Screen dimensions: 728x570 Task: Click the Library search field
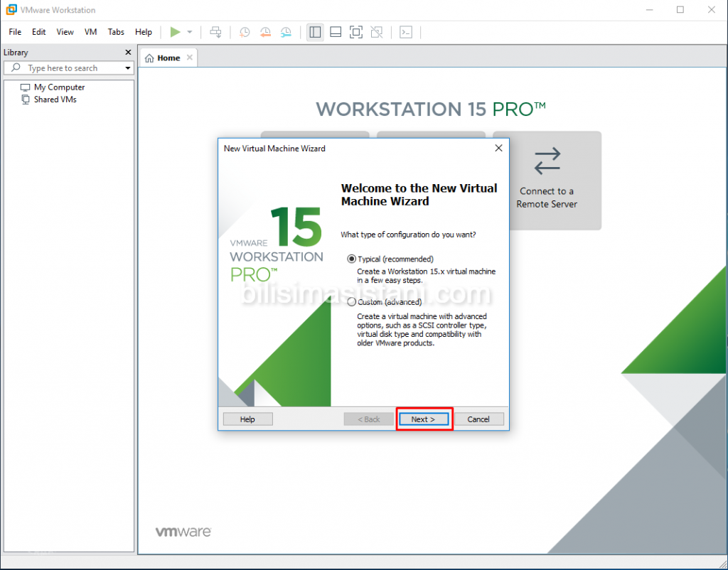click(x=69, y=68)
